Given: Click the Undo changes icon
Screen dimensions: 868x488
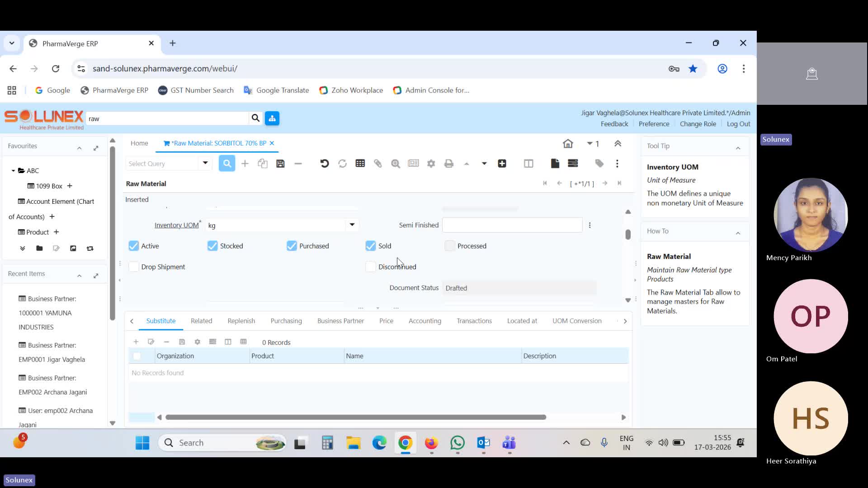Looking at the screenshot, I should tap(324, 164).
